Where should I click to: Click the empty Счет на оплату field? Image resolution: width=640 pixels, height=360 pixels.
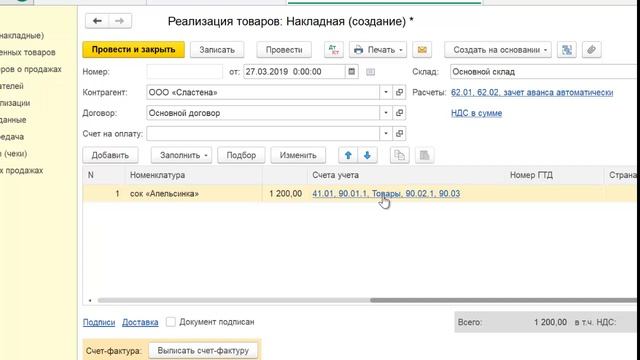[263, 133]
